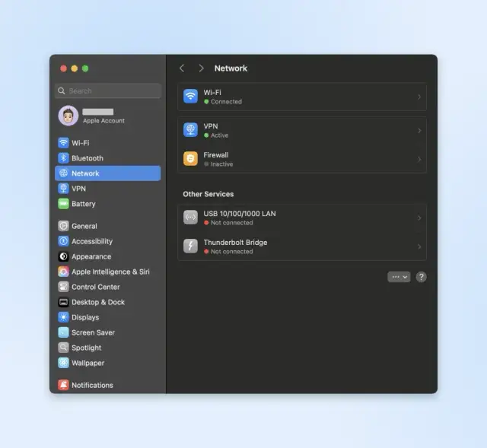Click the Wi-Fi icon in sidebar
The height and width of the screenshot is (448, 487).
[x=63, y=143]
